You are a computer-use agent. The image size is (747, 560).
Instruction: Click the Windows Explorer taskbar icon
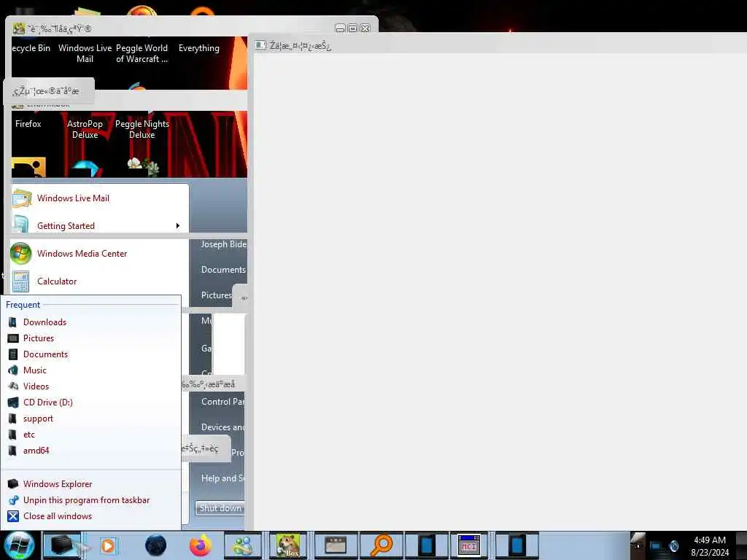63,545
